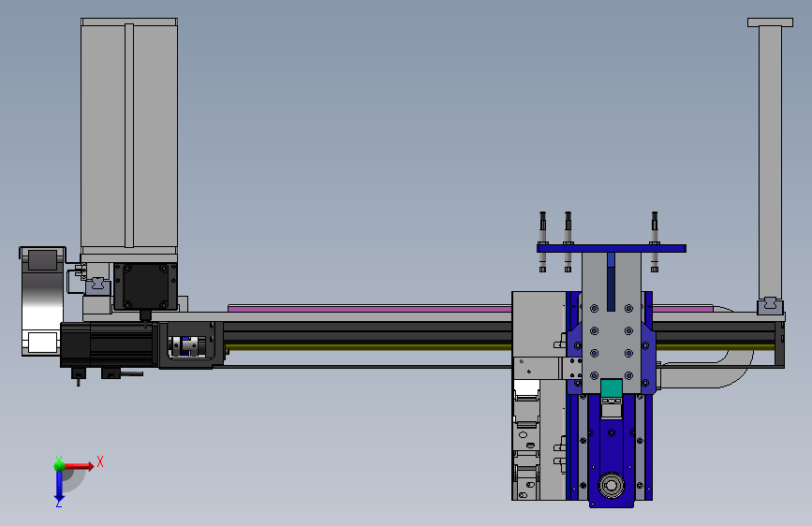This screenshot has width=812, height=526.
Task: Select the square black stepper motor under left column
Action: (145, 286)
